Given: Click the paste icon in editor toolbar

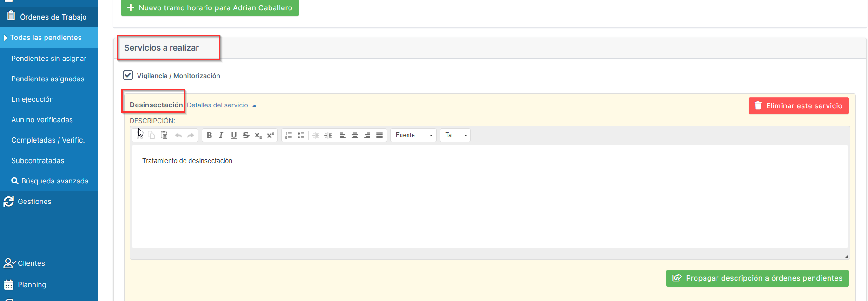Looking at the screenshot, I should point(164,135).
